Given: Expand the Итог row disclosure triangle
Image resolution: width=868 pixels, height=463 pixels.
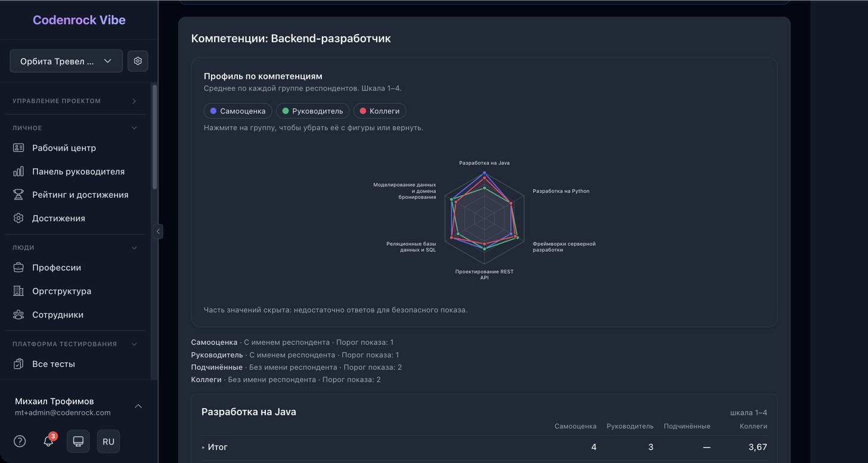Looking at the screenshot, I should (203, 447).
